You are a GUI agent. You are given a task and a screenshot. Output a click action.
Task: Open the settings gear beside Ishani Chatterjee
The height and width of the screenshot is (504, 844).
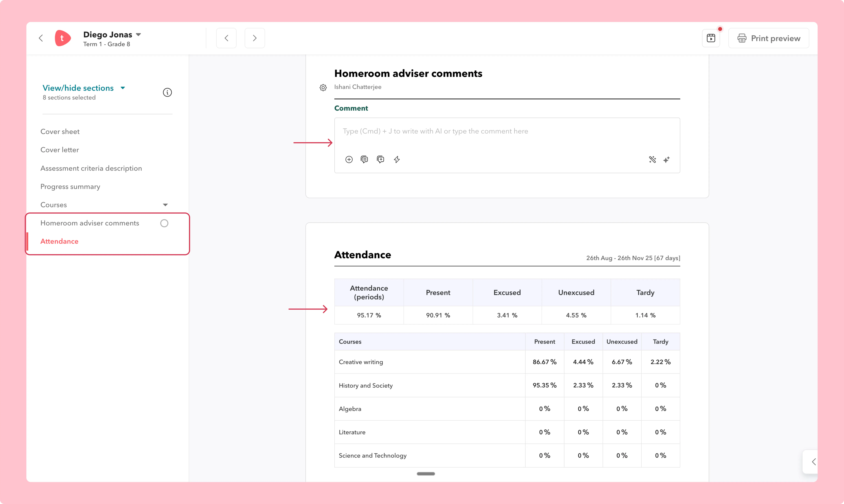pyautogui.click(x=323, y=88)
